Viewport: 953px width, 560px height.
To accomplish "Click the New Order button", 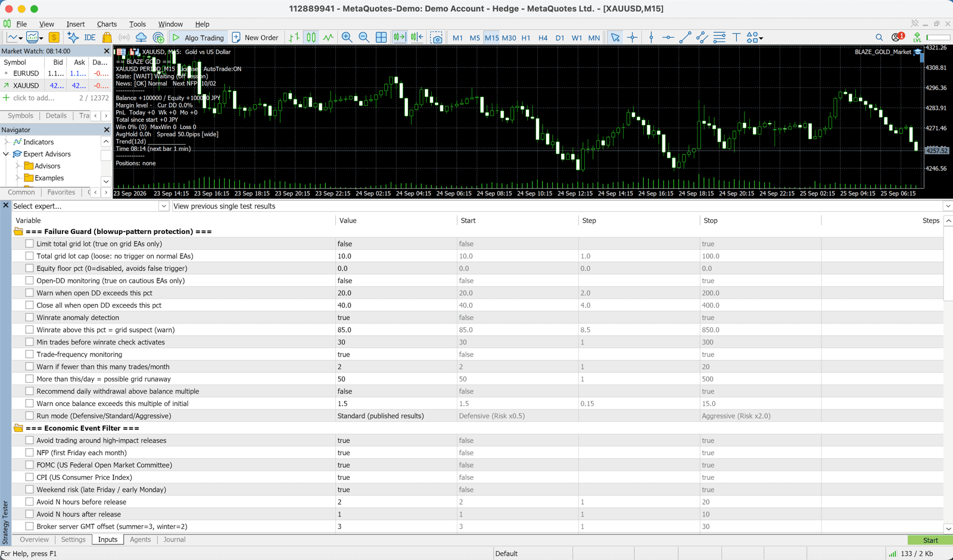I will (255, 37).
